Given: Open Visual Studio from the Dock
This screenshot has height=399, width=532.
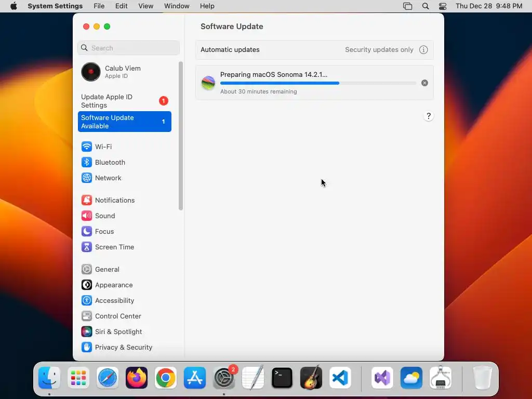Looking at the screenshot, I should click(382, 378).
